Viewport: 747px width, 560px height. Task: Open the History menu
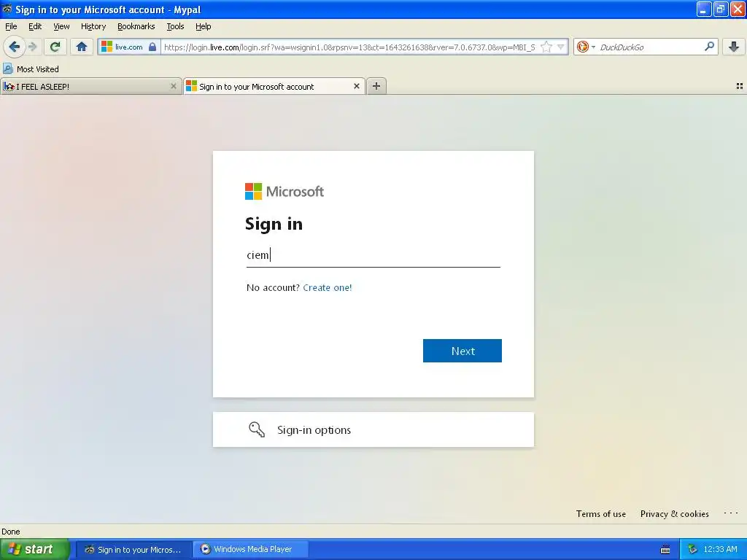pyautogui.click(x=93, y=26)
